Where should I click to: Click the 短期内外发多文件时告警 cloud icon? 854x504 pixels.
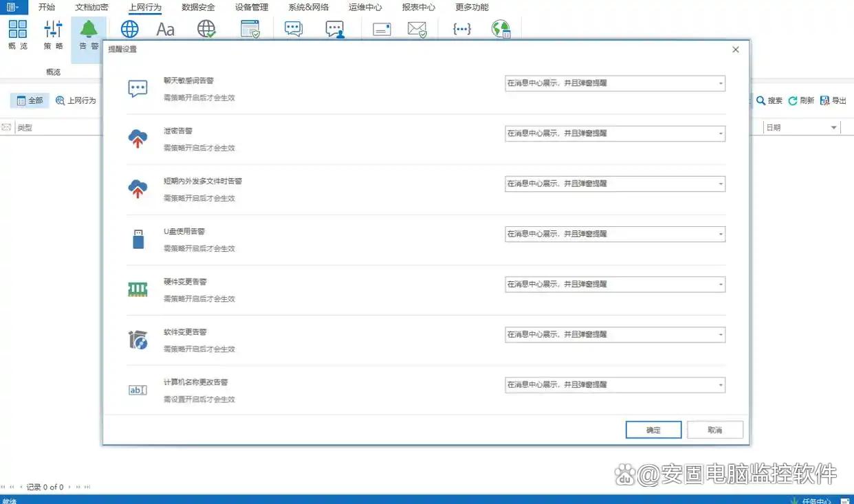coord(138,189)
